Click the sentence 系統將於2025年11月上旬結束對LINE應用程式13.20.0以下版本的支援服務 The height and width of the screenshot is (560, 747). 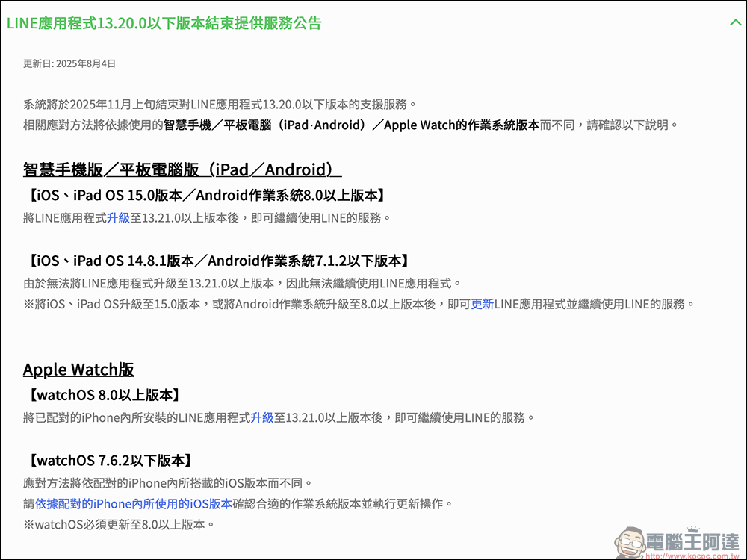[220, 105]
